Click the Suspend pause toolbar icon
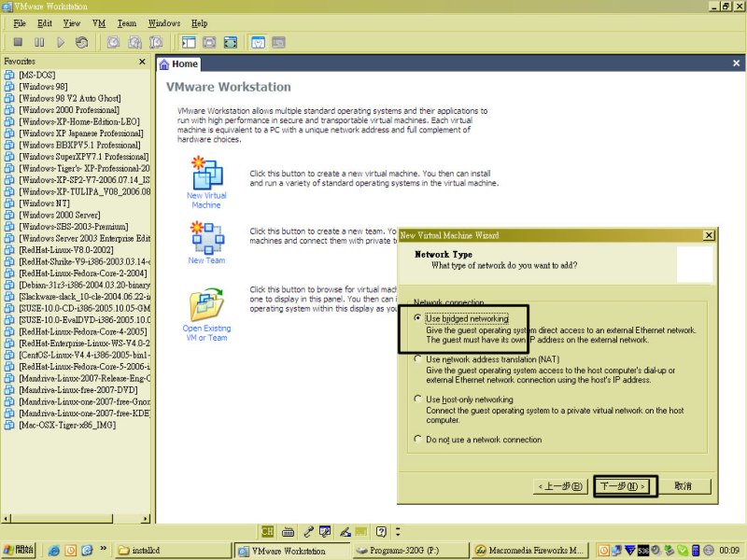Viewport: 747px width, 560px height. tap(39, 42)
